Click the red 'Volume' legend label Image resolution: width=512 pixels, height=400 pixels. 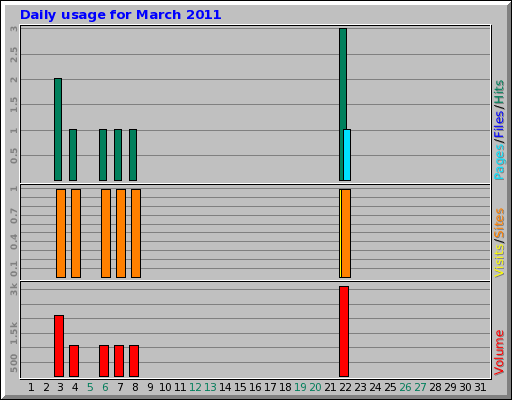tap(499, 353)
